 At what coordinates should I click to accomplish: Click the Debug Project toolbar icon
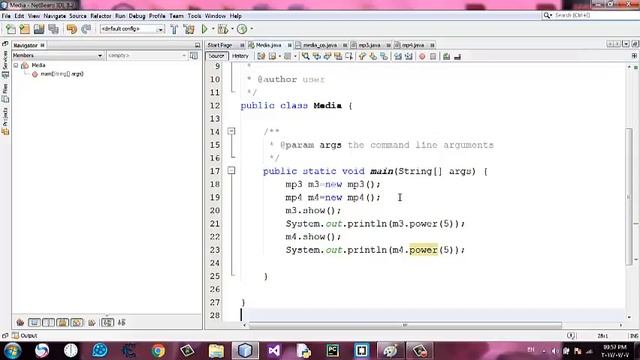coord(223,29)
